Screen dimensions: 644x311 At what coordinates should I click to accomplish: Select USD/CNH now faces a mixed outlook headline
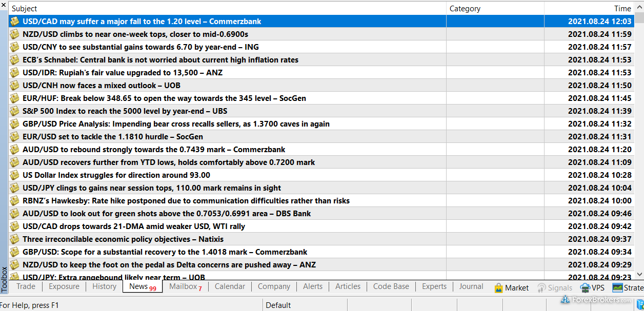click(102, 86)
